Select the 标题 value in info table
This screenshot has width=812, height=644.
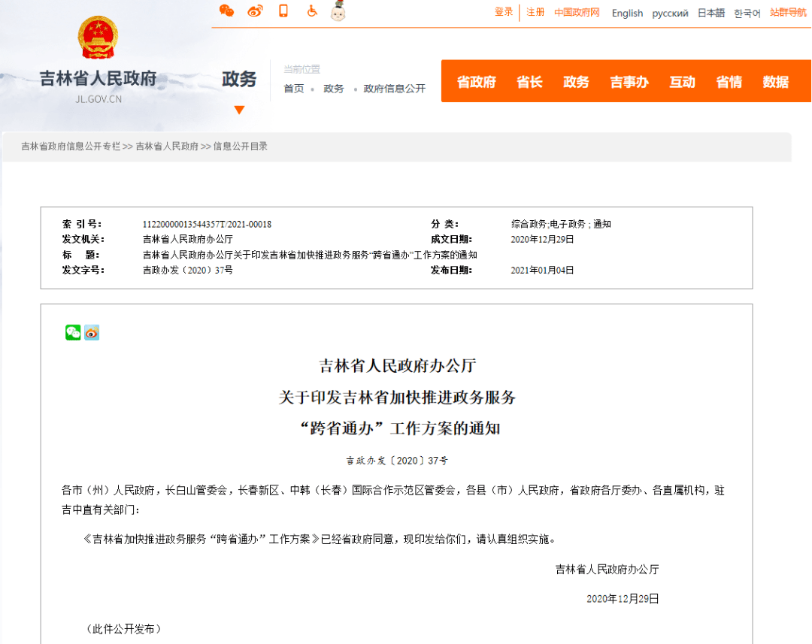pos(310,255)
